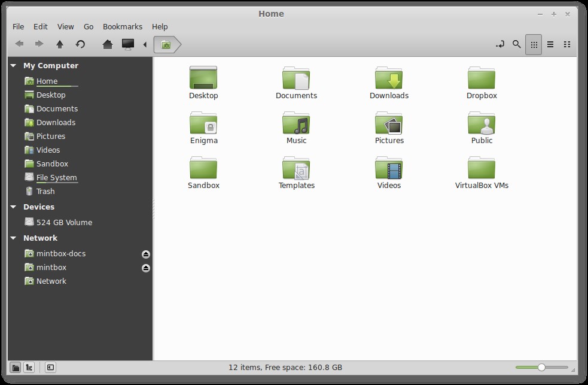Open Computer via monitor toolbar icon
Screen dimensions: 588x385
coord(127,44)
